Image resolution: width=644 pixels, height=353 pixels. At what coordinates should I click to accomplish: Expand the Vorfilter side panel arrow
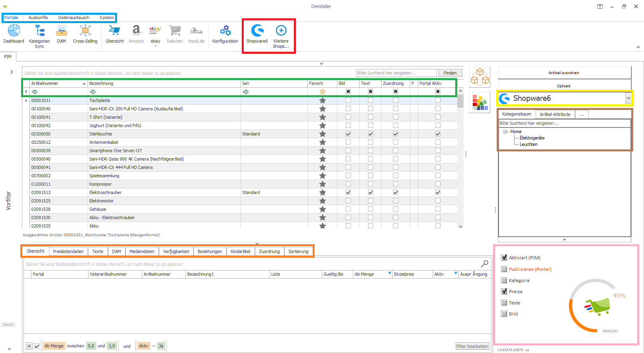(12, 72)
